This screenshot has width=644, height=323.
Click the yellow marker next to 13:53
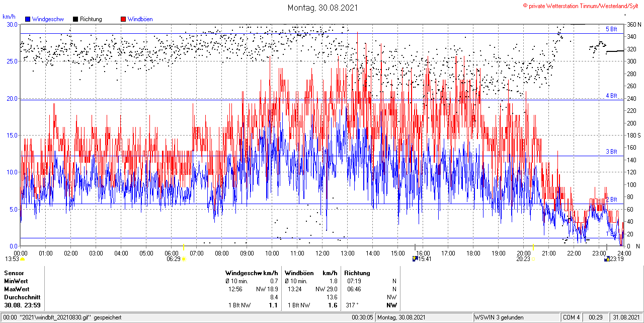pos(23,259)
